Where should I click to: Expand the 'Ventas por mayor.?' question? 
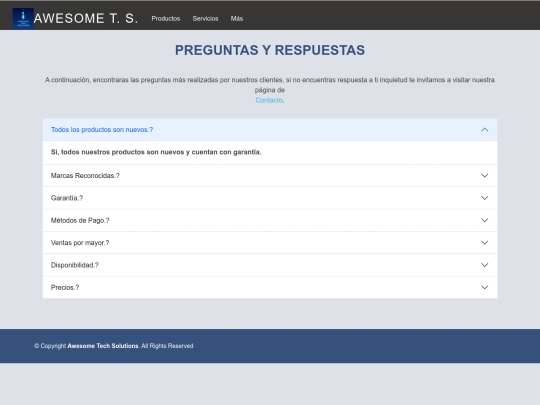click(x=270, y=243)
